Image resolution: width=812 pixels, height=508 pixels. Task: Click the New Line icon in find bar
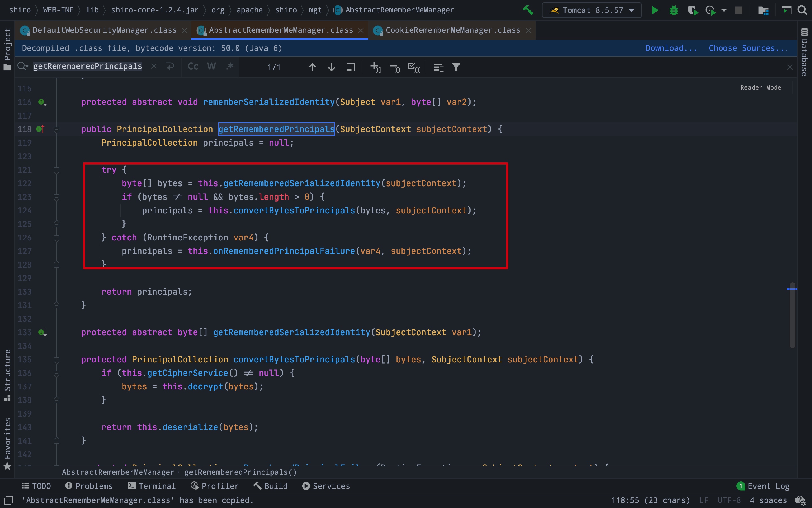pyautogui.click(x=170, y=66)
